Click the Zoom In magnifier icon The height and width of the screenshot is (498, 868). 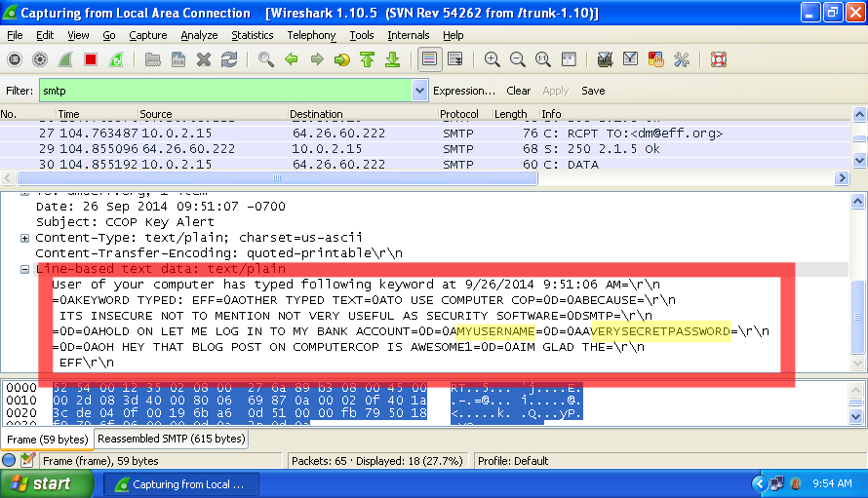tap(493, 59)
